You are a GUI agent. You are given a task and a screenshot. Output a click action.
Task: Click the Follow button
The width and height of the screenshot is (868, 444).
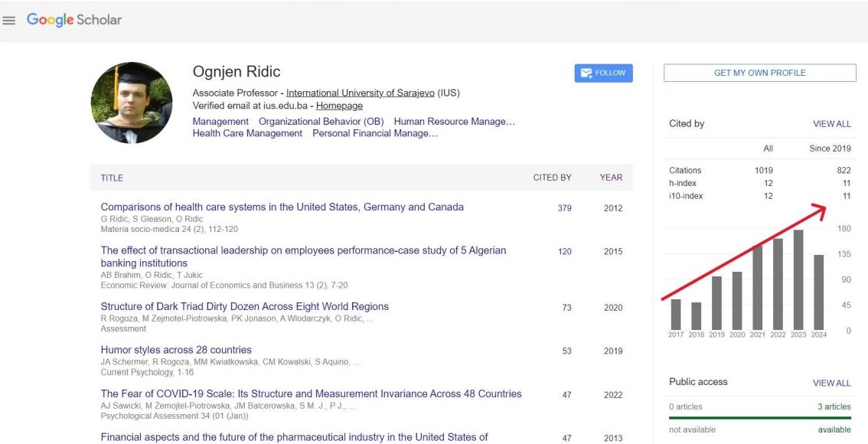click(603, 73)
